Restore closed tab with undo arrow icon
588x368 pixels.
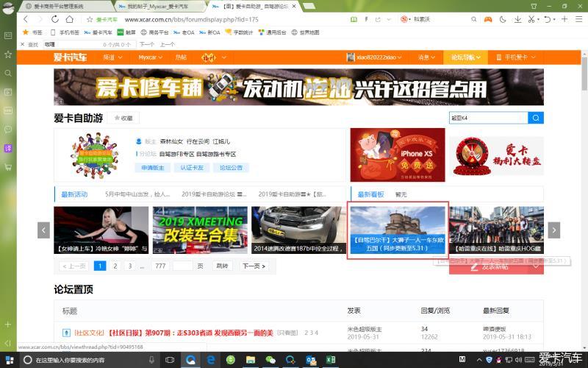pos(548,19)
